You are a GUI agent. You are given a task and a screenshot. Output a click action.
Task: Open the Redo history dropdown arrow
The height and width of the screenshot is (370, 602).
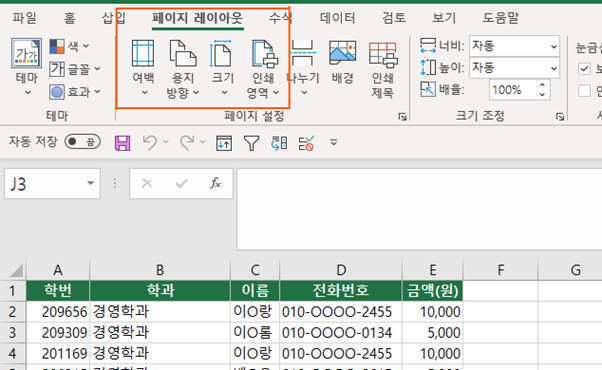pos(203,142)
